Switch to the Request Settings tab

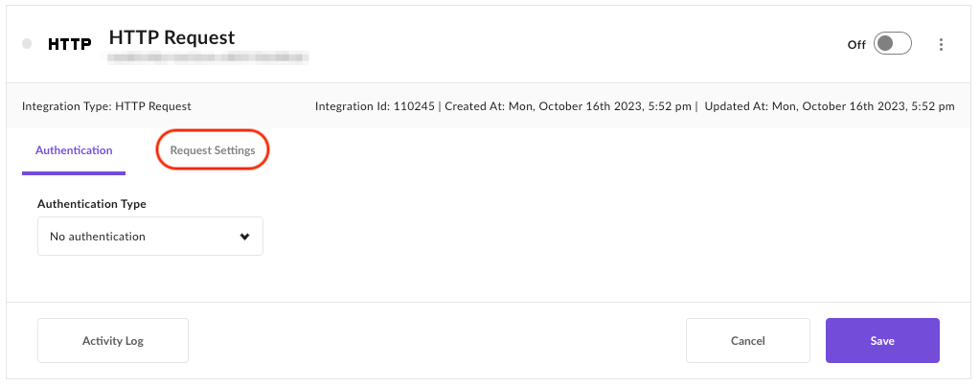coord(213,150)
